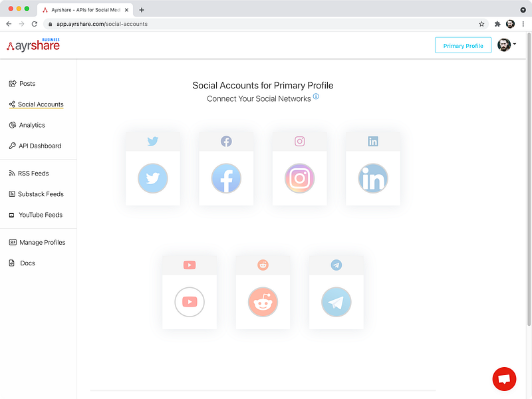Click small Twitter icon in card header
Screen dimensions: 532x399
[153, 141]
